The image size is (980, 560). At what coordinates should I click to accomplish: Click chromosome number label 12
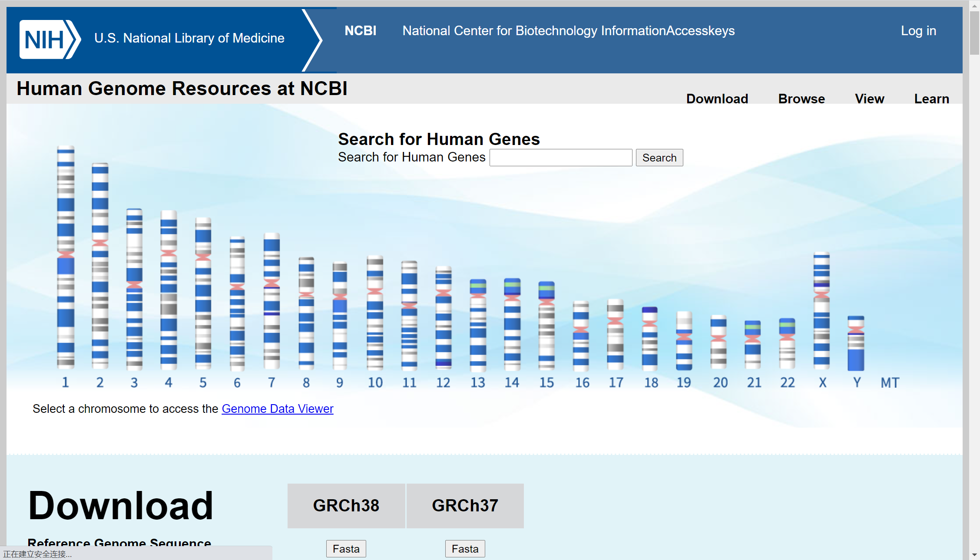tap(444, 382)
